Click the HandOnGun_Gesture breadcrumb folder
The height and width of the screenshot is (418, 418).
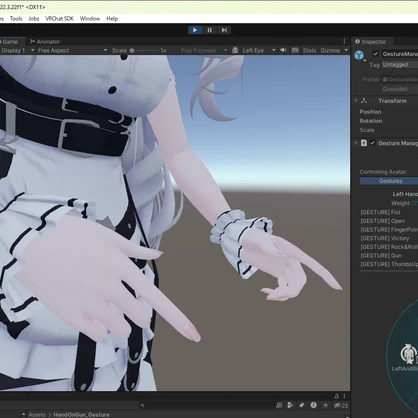pyautogui.click(x=81, y=415)
